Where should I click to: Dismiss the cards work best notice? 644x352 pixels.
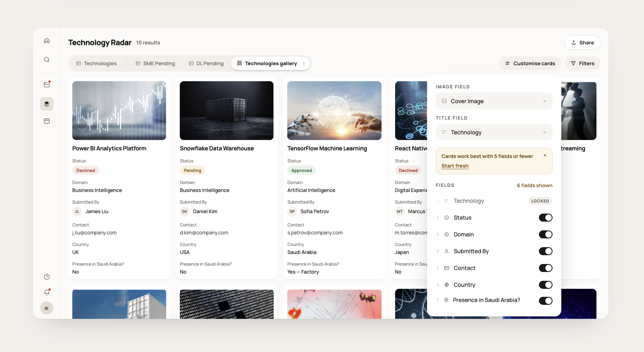pyautogui.click(x=545, y=155)
